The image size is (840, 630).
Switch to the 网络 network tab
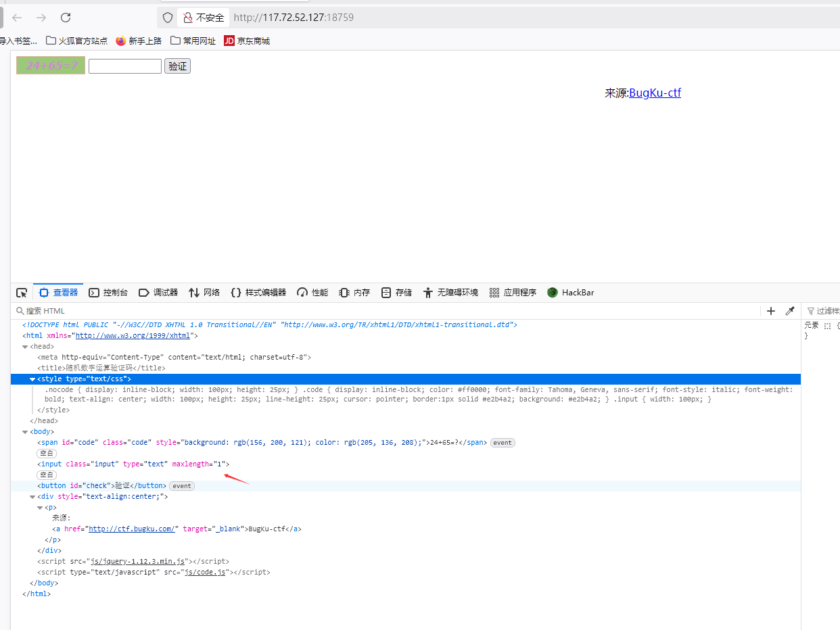[204, 293]
